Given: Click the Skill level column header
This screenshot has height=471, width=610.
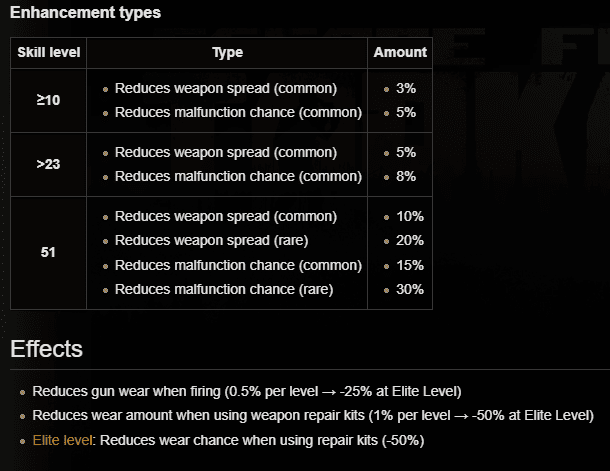Looking at the screenshot, I should (49, 53).
